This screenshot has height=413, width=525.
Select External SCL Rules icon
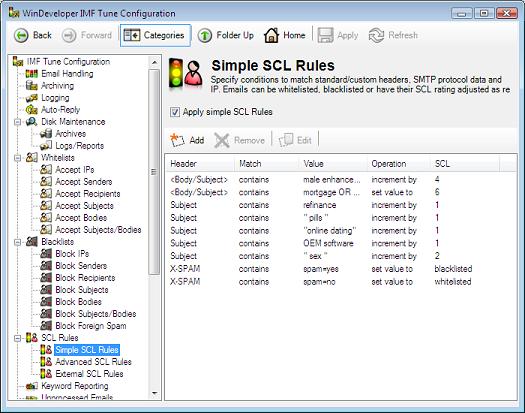(x=46, y=374)
